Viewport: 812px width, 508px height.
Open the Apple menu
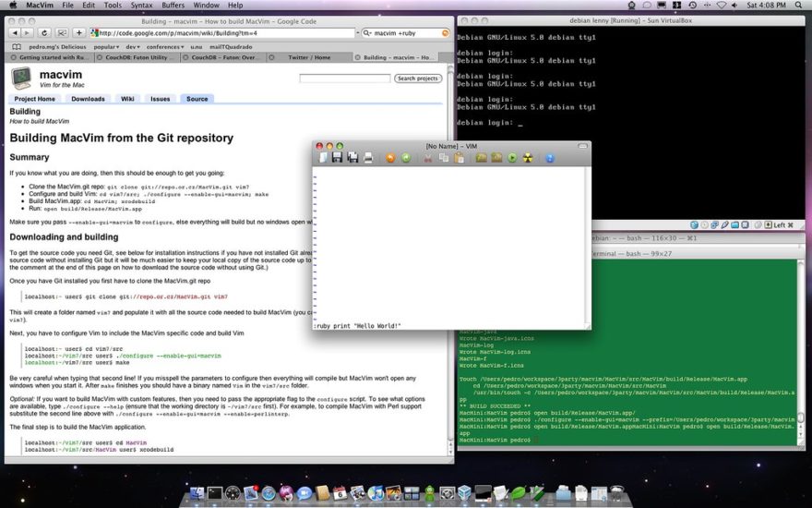click(13, 6)
